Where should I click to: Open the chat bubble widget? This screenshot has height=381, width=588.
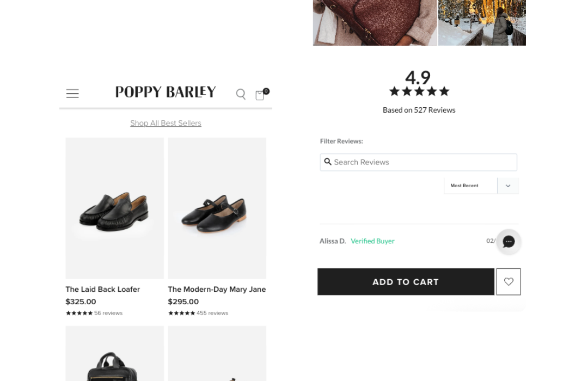(x=509, y=242)
